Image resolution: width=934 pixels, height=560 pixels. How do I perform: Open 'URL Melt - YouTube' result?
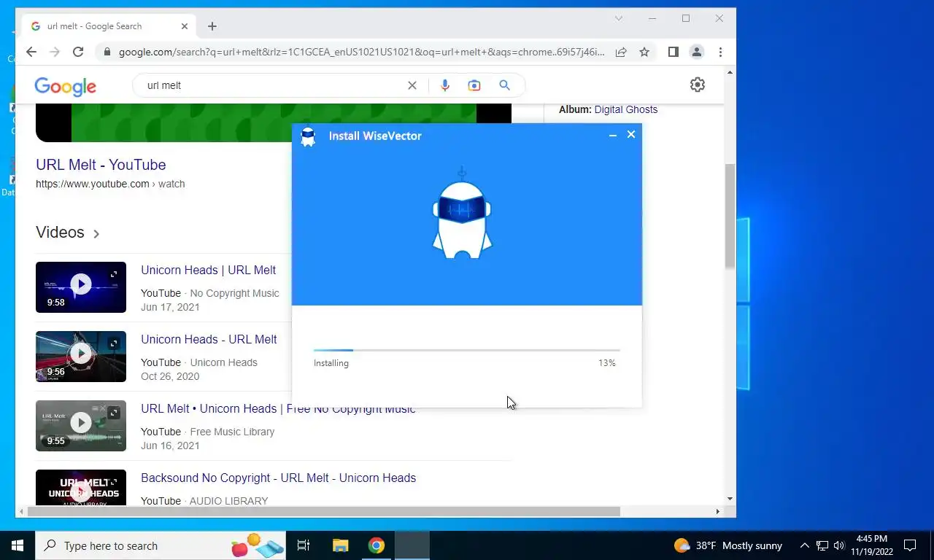click(x=101, y=165)
